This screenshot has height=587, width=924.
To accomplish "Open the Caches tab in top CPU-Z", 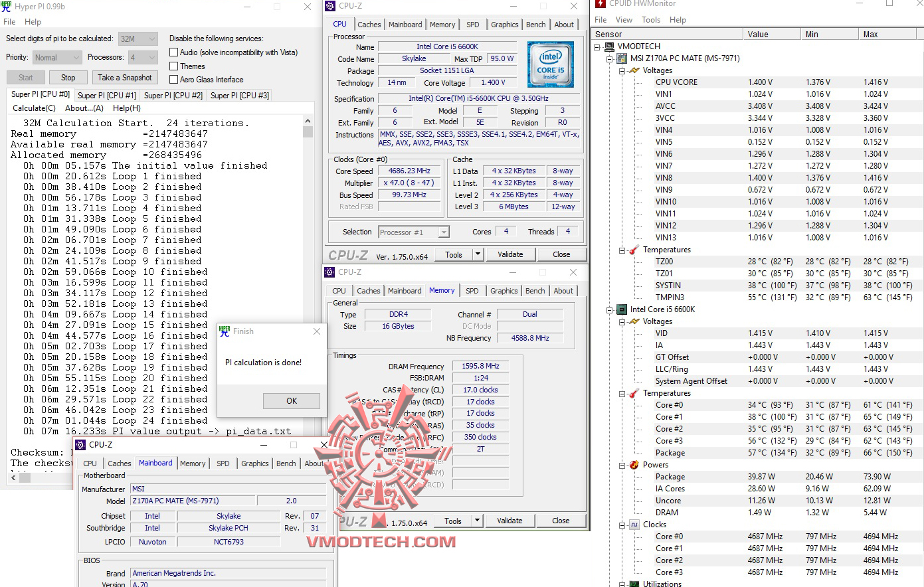I will pyautogui.click(x=369, y=25).
